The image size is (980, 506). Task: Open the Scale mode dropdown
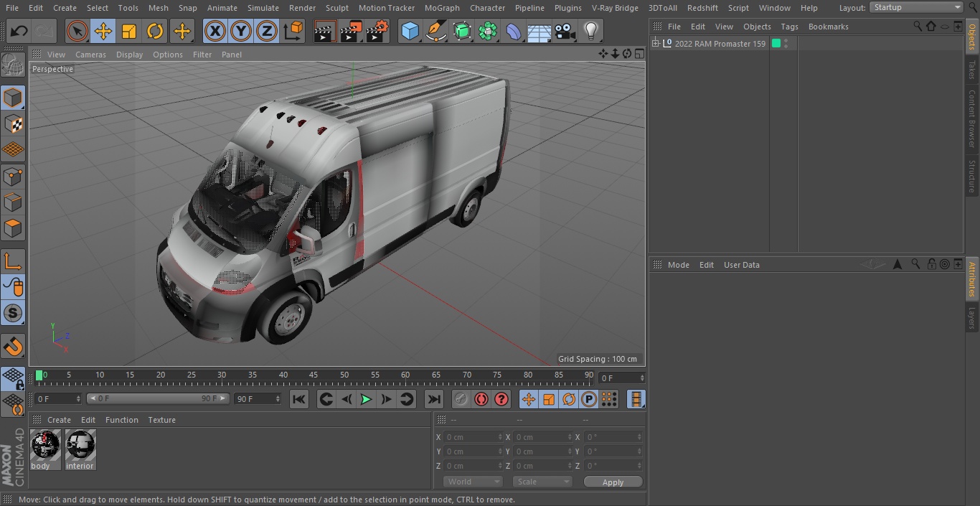point(542,482)
